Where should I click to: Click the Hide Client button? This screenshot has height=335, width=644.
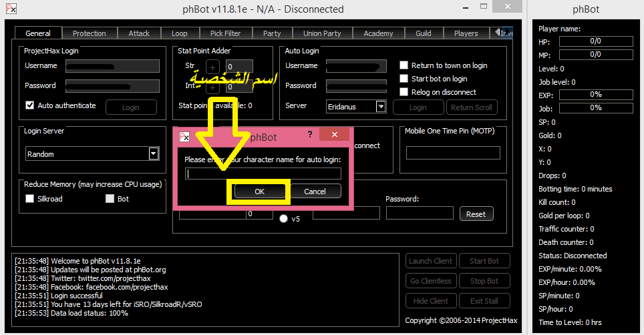pyautogui.click(x=431, y=300)
